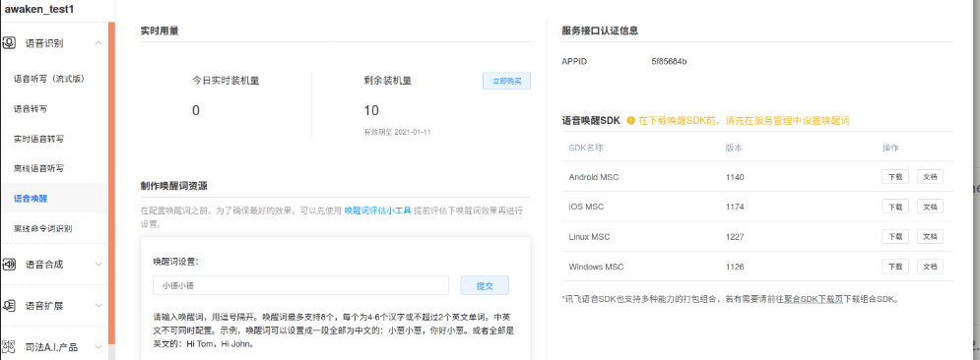The image size is (980, 360).
Task: Click the orange warning icon near 语音唤醒SDK
Action: pos(630,120)
